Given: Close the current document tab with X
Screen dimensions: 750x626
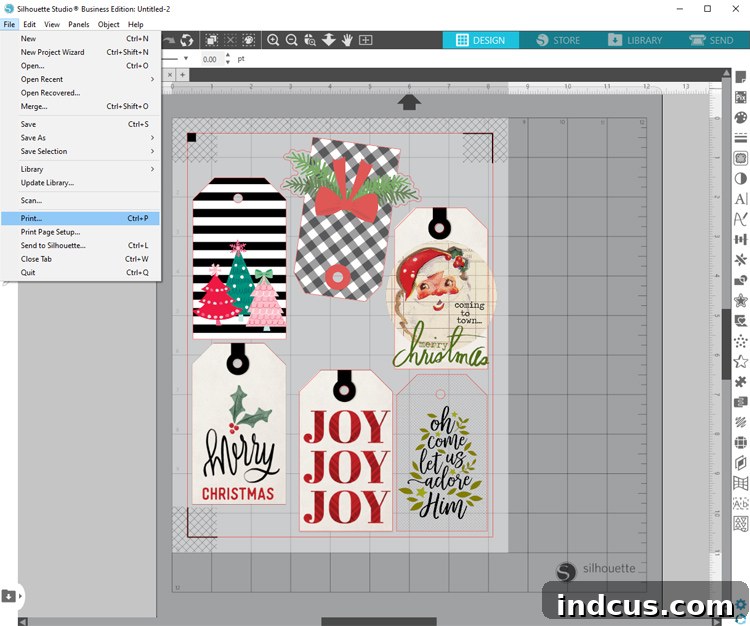Looking at the screenshot, I should click(169, 75).
